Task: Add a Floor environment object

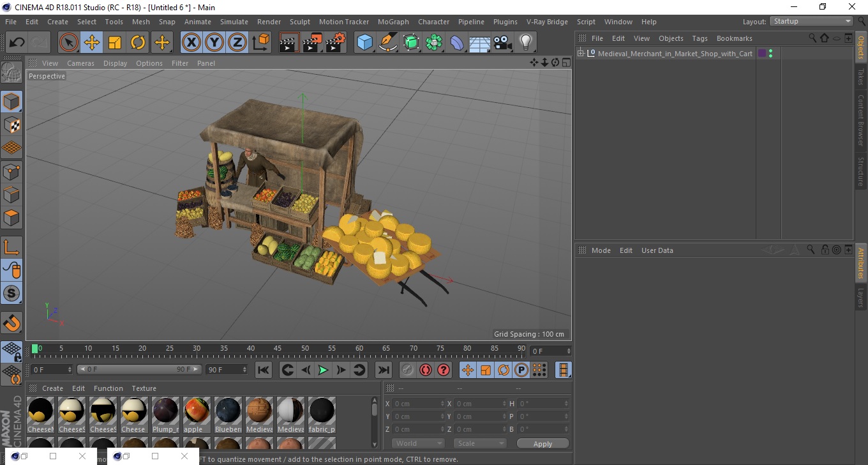Action: 479,43
